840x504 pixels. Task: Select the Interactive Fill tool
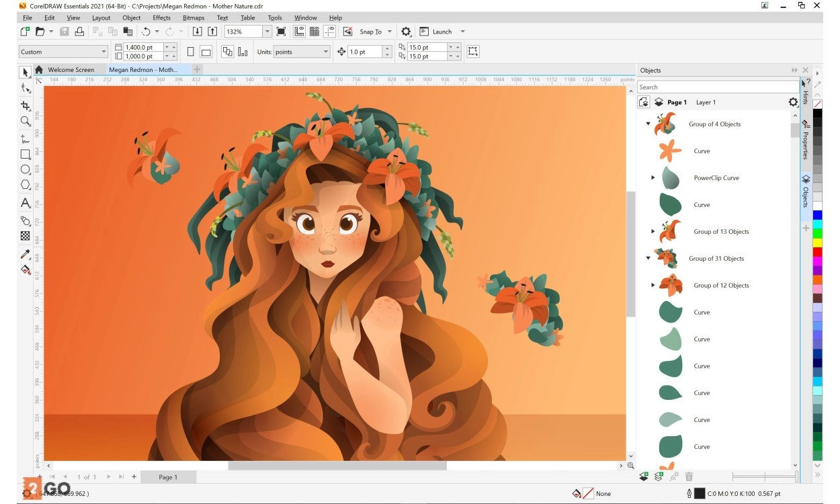26,269
